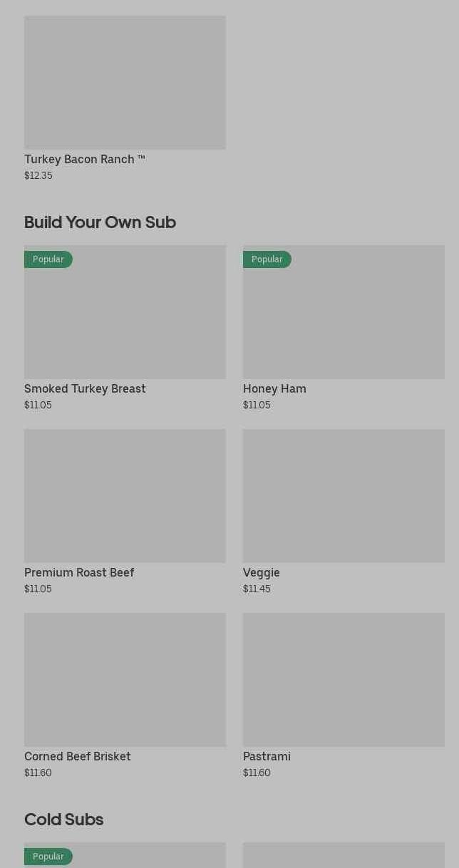Select the Corned Beef Brisket photo
459x868 pixels.
pos(125,679)
